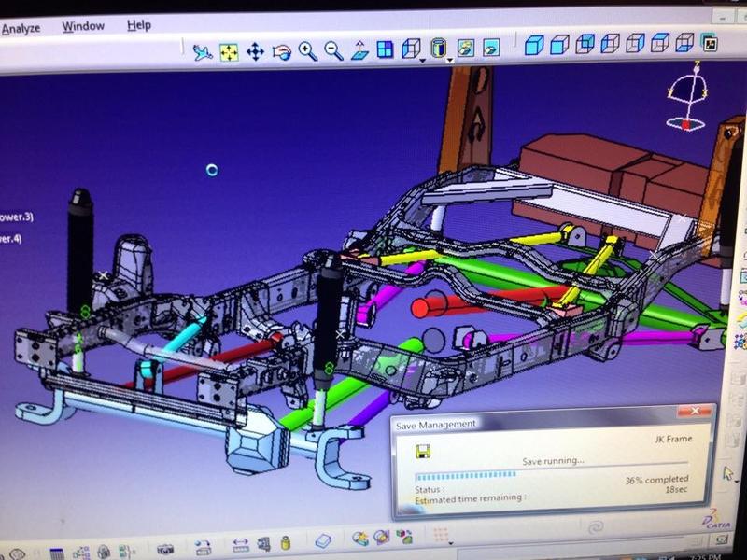Select the Rotate view tool

[281, 51]
